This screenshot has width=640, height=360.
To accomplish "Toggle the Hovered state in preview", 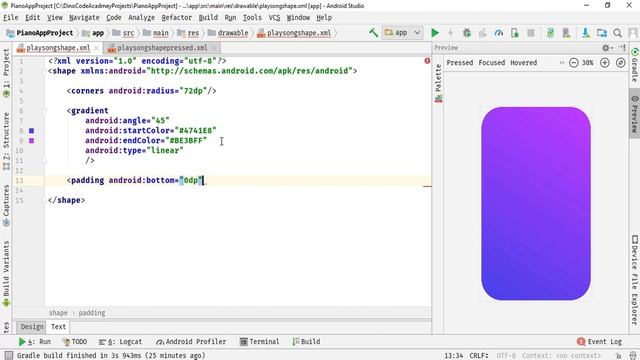I will [523, 62].
